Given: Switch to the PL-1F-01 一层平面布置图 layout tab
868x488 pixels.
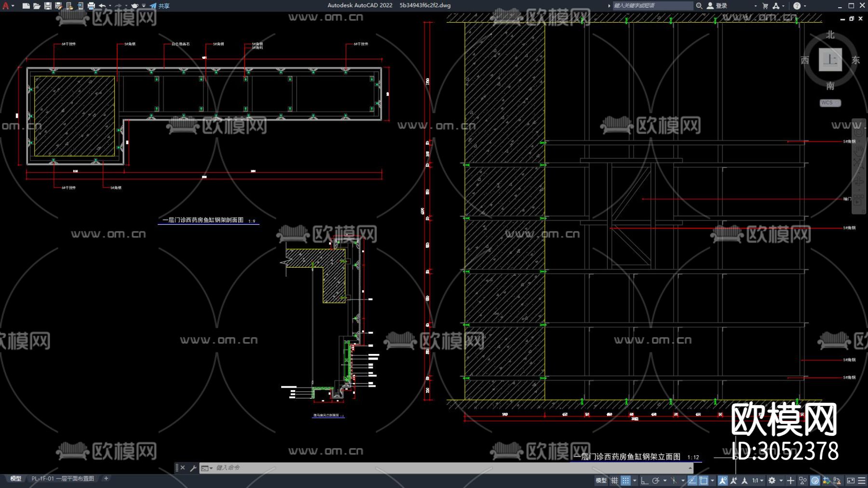Looking at the screenshot, I should point(63,478).
